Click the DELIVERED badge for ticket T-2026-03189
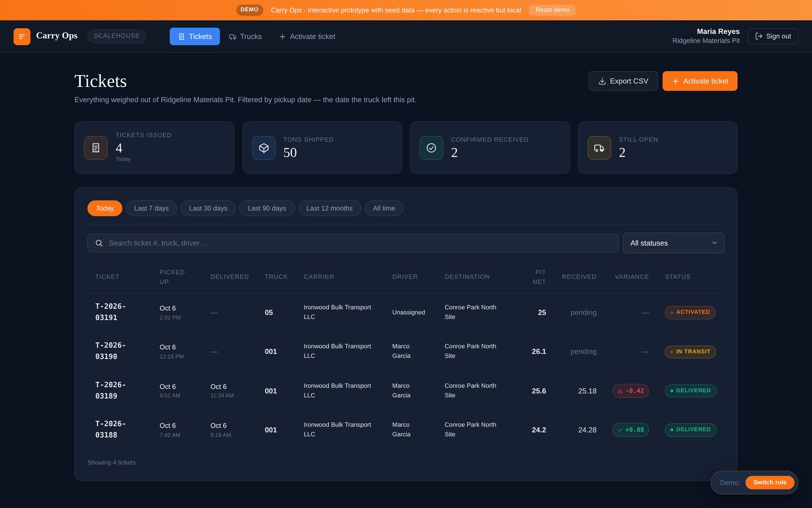This screenshot has width=812, height=508. (691, 391)
